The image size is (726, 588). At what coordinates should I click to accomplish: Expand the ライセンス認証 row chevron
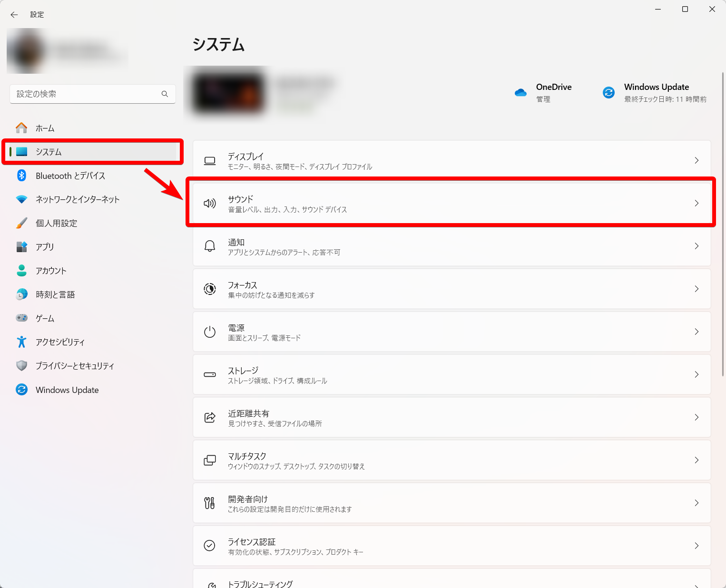point(697,546)
